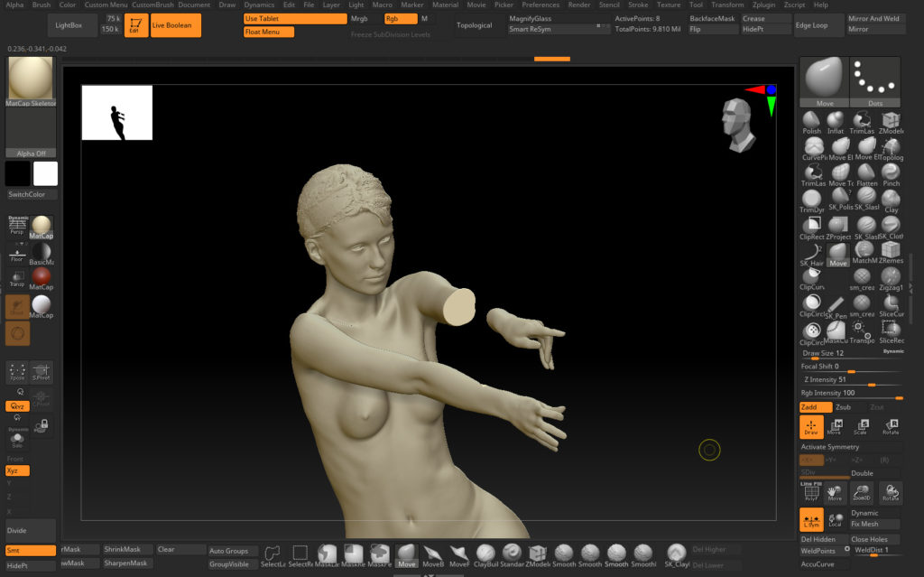The height and width of the screenshot is (577, 924).
Task: Choose the Pinch brush
Action: [x=891, y=171]
